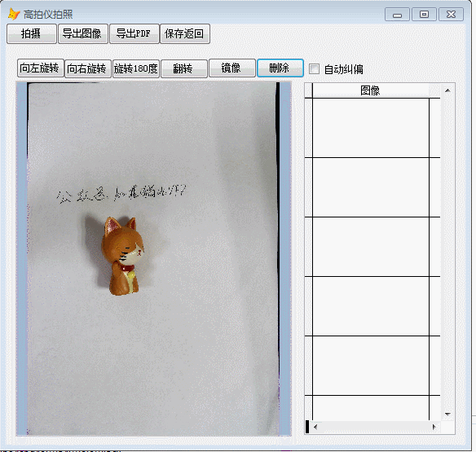Rotate image left with 向左旋转
Image resolution: width=476 pixels, height=452 pixels.
[41, 68]
